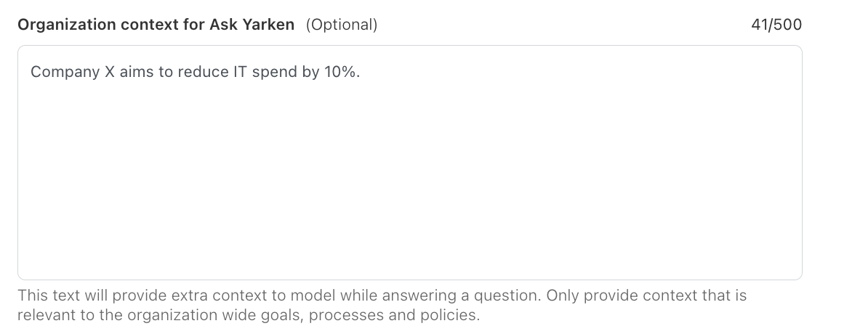Click the "Organization context for Ask Yarken" label
The image size is (868, 334).
click(156, 25)
